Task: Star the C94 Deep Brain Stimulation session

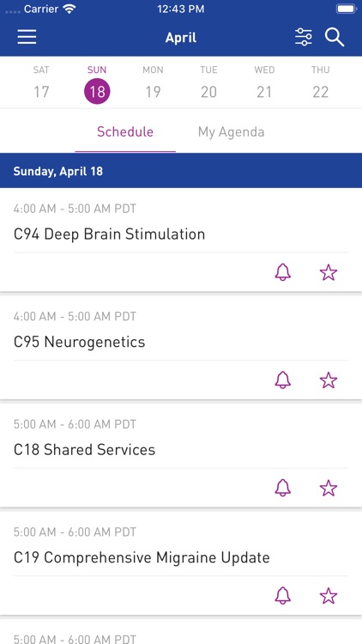Action: [329, 272]
